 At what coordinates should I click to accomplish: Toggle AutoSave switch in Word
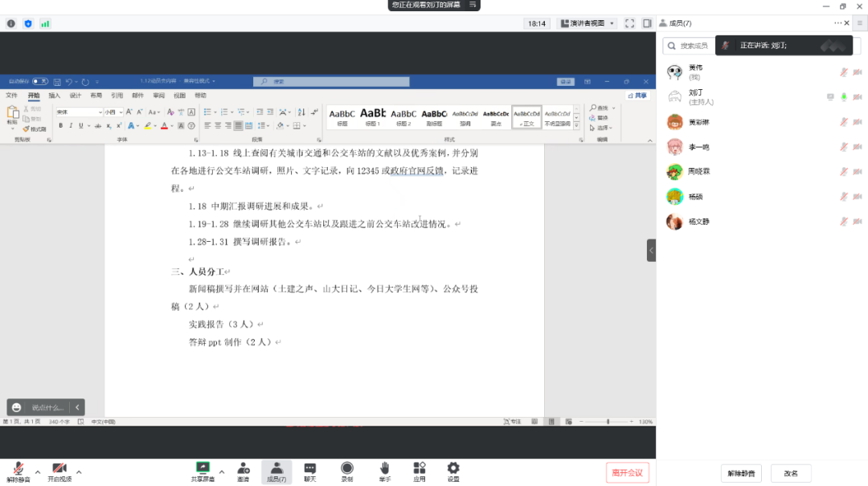click(39, 81)
